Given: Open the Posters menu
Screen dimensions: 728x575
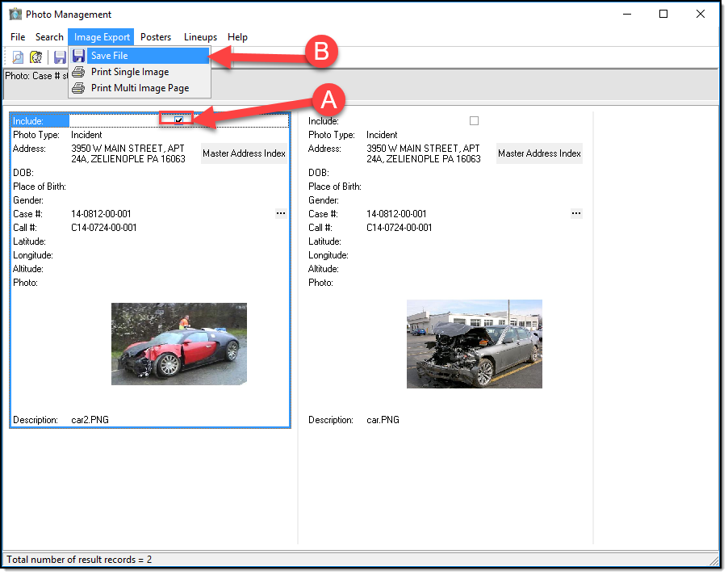Looking at the screenshot, I should tap(156, 37).
